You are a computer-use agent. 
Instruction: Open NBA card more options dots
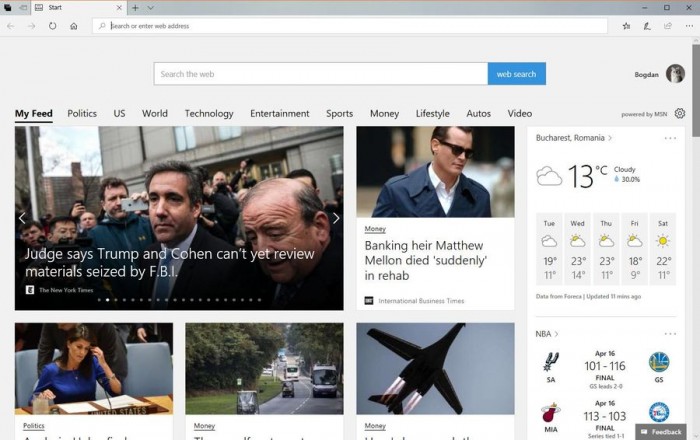click(x=670, y=334)
